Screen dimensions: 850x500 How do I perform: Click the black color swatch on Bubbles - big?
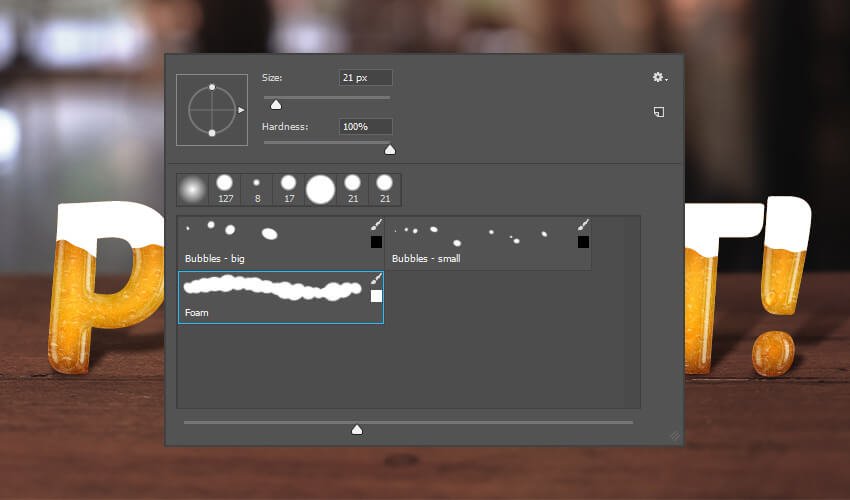pyautogui.click(x=376, y=242)
